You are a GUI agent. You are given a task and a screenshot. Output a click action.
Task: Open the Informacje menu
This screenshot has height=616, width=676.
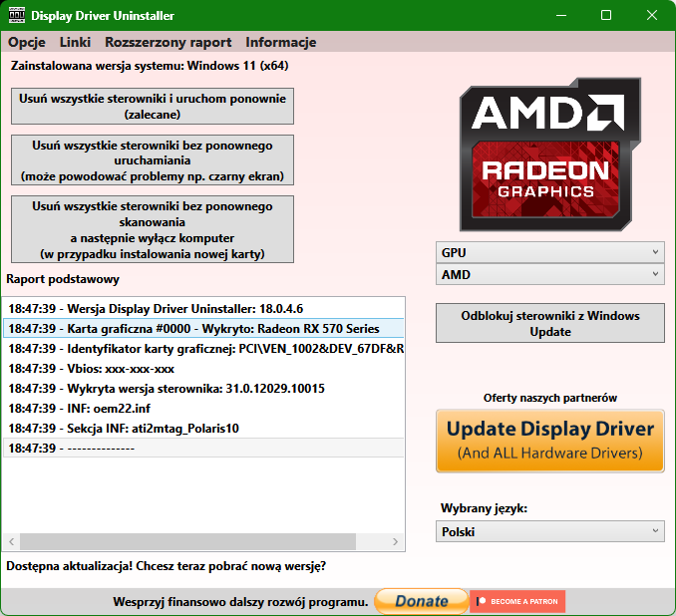point(281,42)
